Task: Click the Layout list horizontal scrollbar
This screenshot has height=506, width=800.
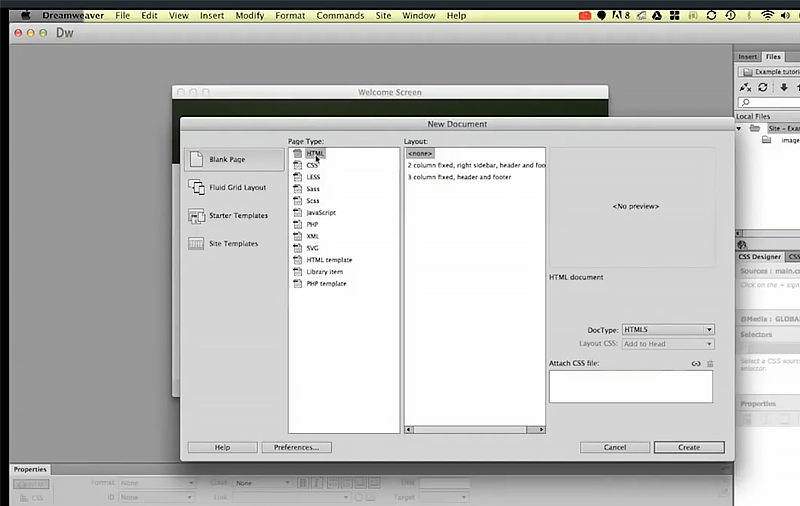Action: (475, 429)
